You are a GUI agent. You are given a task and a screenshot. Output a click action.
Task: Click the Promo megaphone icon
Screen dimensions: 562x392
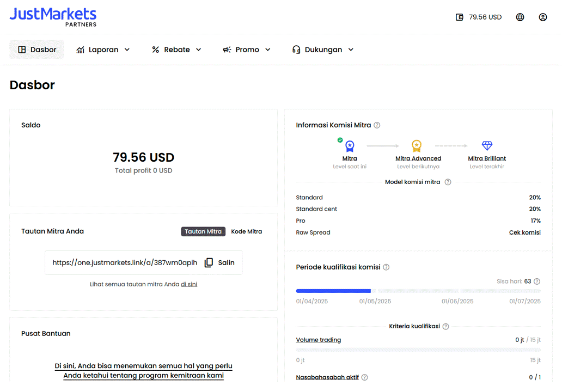pos(227,50)
